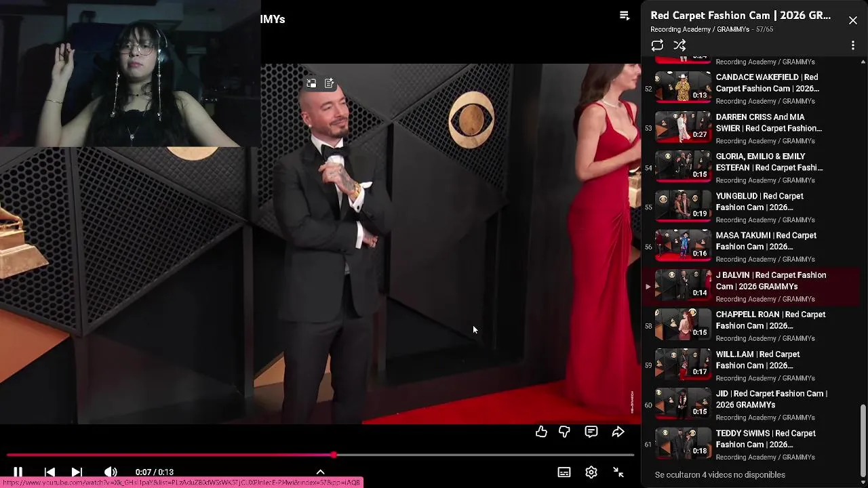
Task: Open playlist more options menu
Action: tap(853, 45)
